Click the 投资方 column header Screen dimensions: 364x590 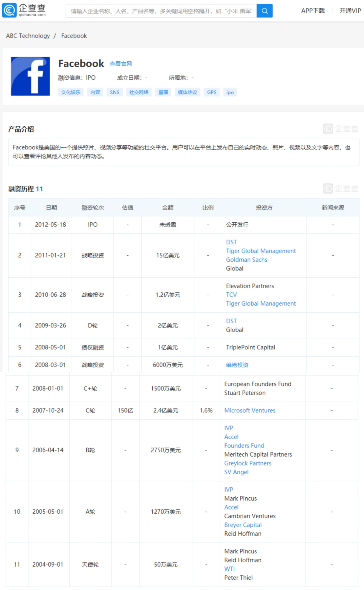[x=264, y=208]
